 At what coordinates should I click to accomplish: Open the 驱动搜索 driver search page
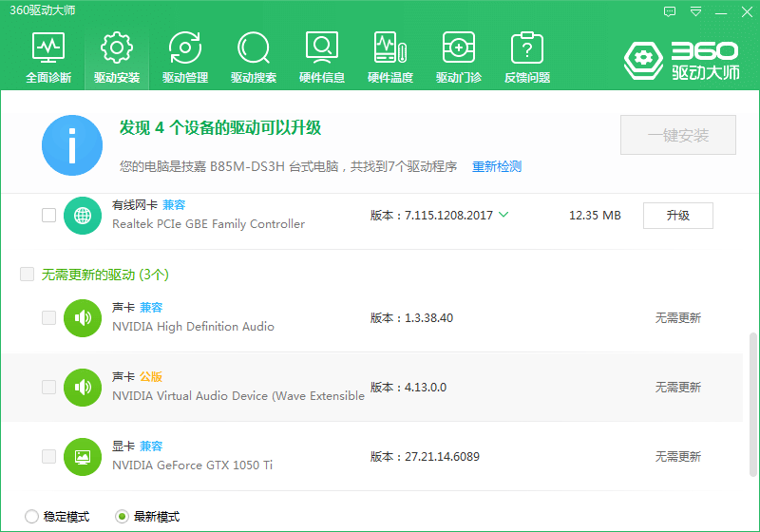(254, 58)
